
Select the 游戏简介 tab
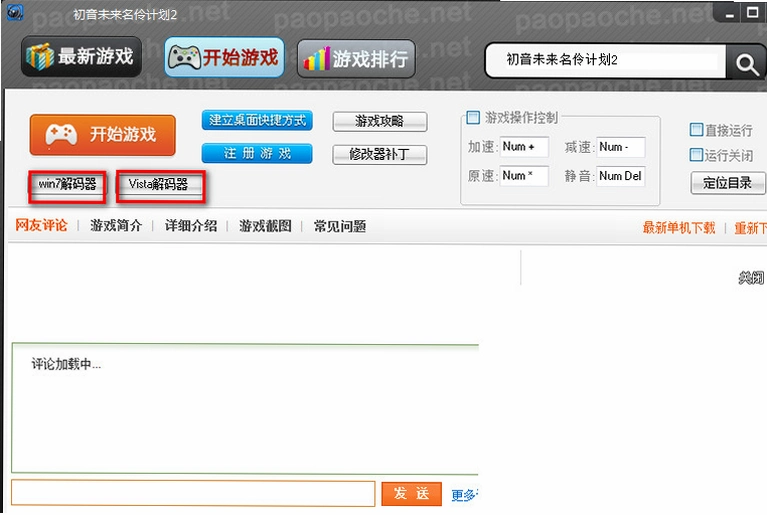point(116,225)
